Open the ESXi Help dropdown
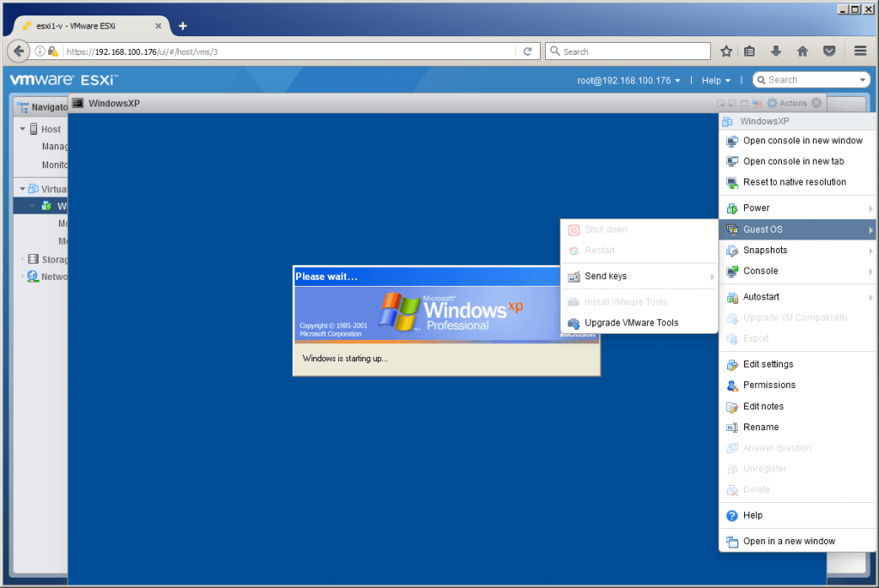The height and width of the screenshot is (588, 879). click(x=716, y=81)
